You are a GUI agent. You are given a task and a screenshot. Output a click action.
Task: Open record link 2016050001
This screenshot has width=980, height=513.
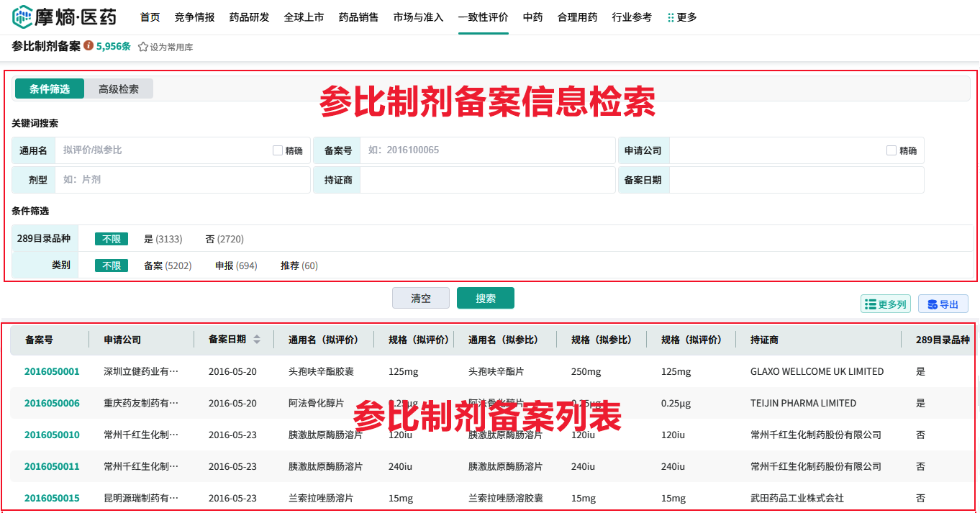(52, 372)
